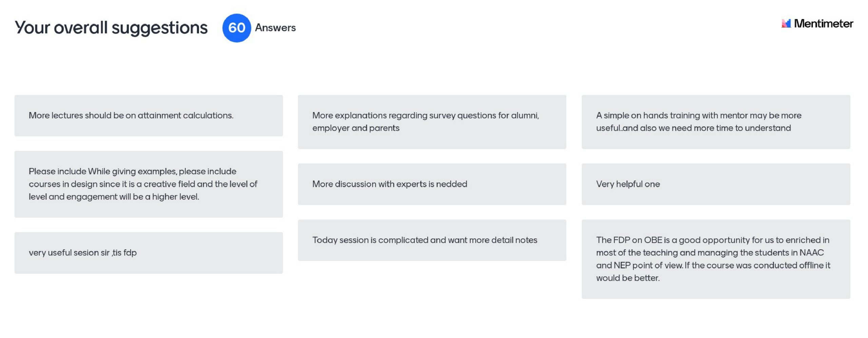Click the Mentimeter logo icon
This screenshot has height=338, width=868.
tap(786, 23)
